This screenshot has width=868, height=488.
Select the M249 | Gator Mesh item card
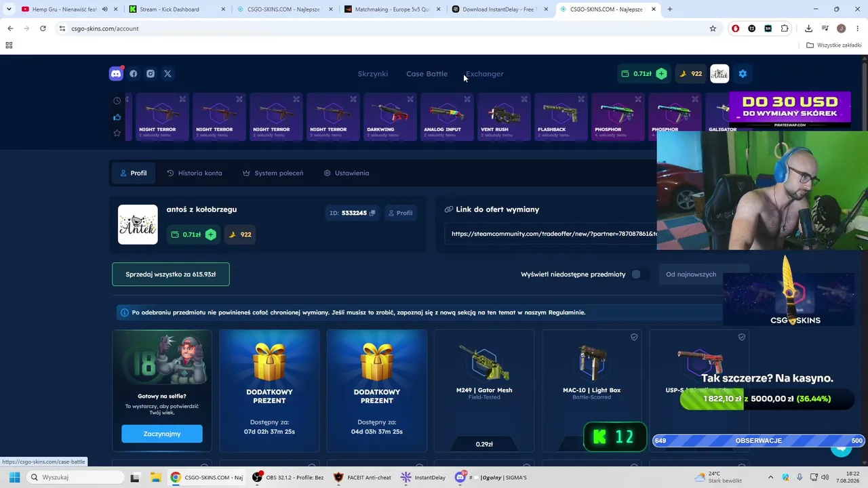(x=484, y=391)
